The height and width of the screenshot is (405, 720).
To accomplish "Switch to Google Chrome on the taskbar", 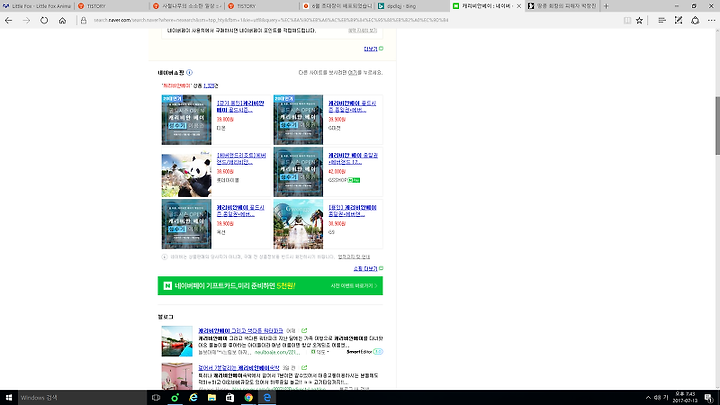I will [x=248, y=398].
